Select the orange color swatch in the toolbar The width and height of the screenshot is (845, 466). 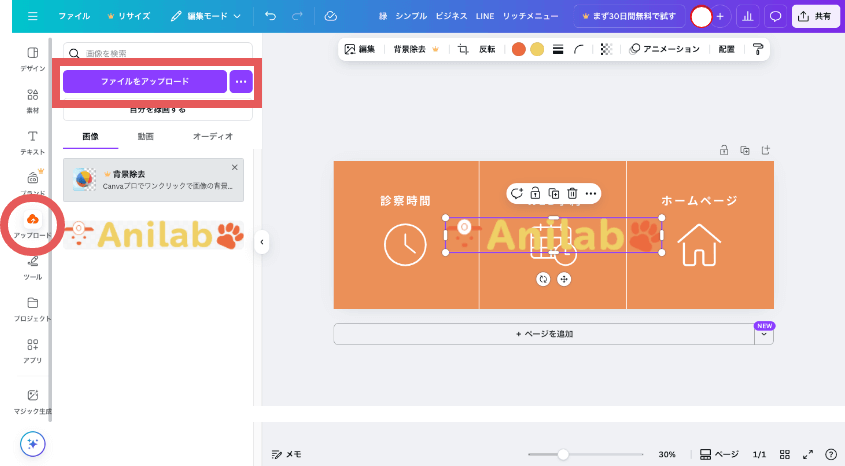(x=518, y=49)
